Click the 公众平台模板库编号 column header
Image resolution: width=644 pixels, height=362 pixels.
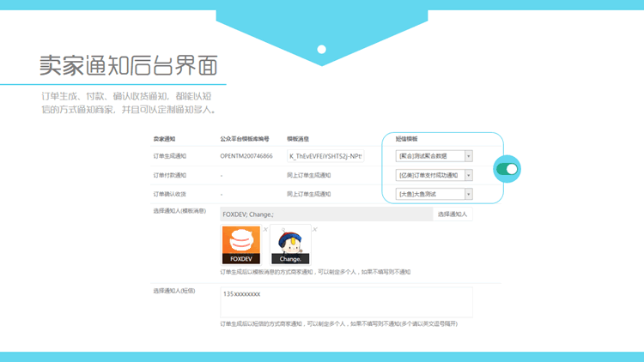[x=245, y=139]
